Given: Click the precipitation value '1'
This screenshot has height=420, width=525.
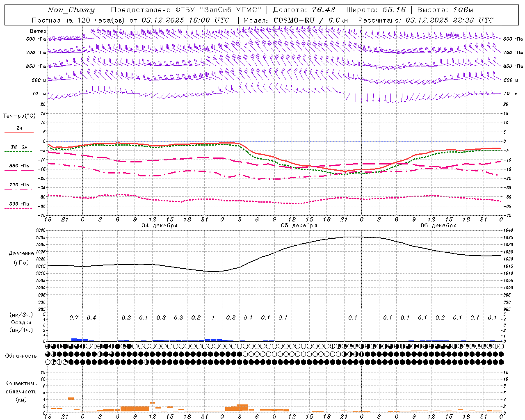Looking at the screenshot, I should pyautogui.click(x=213, y=318).
